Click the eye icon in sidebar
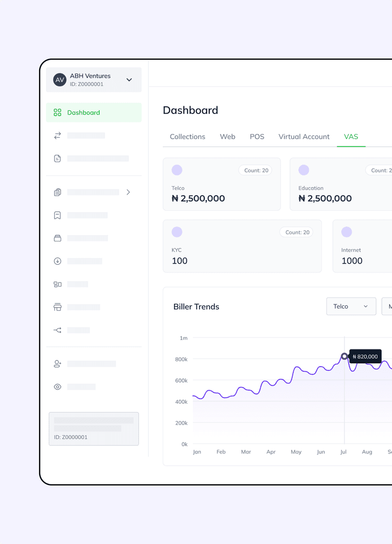 pos(57,387)
